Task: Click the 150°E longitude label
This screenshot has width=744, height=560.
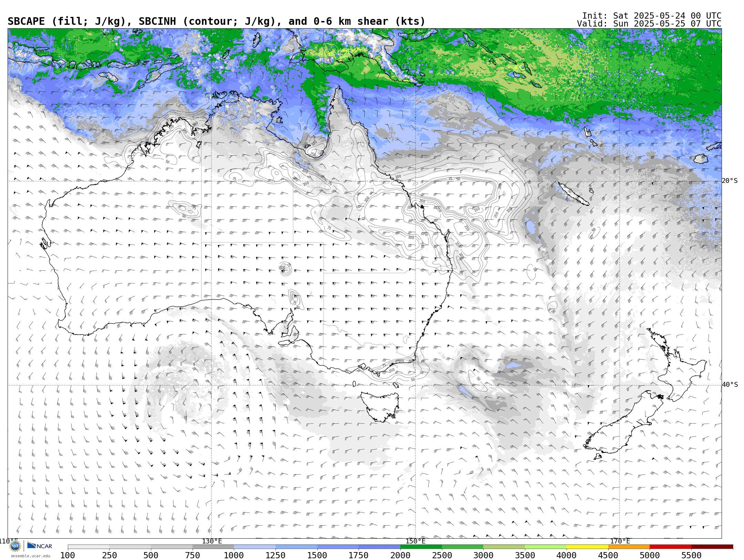Action: tap(415, 541)
